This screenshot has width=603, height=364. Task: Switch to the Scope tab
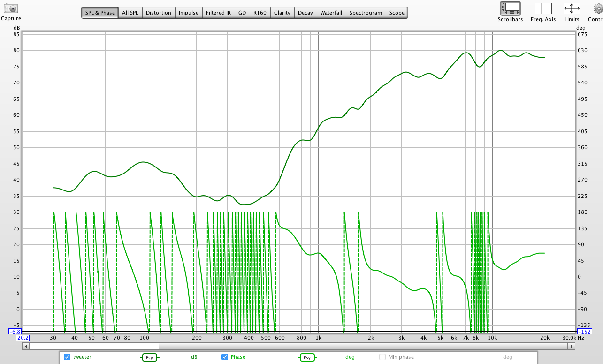coord(397,13)
